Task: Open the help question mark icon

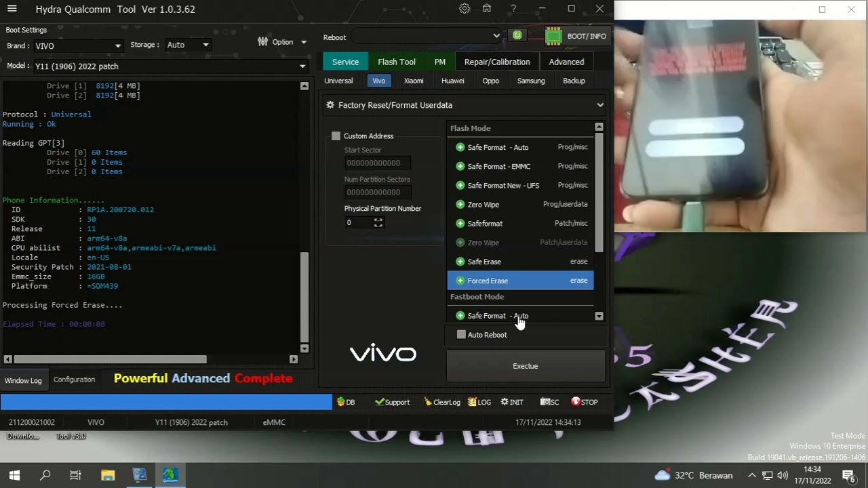Action: pos(513,9)
